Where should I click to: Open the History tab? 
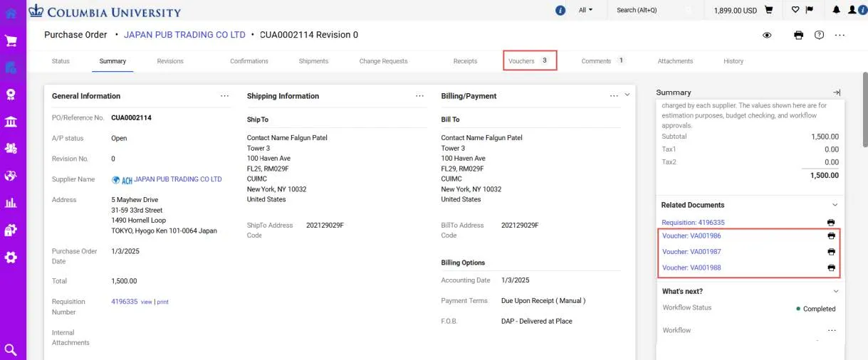[x=733, y=61]
